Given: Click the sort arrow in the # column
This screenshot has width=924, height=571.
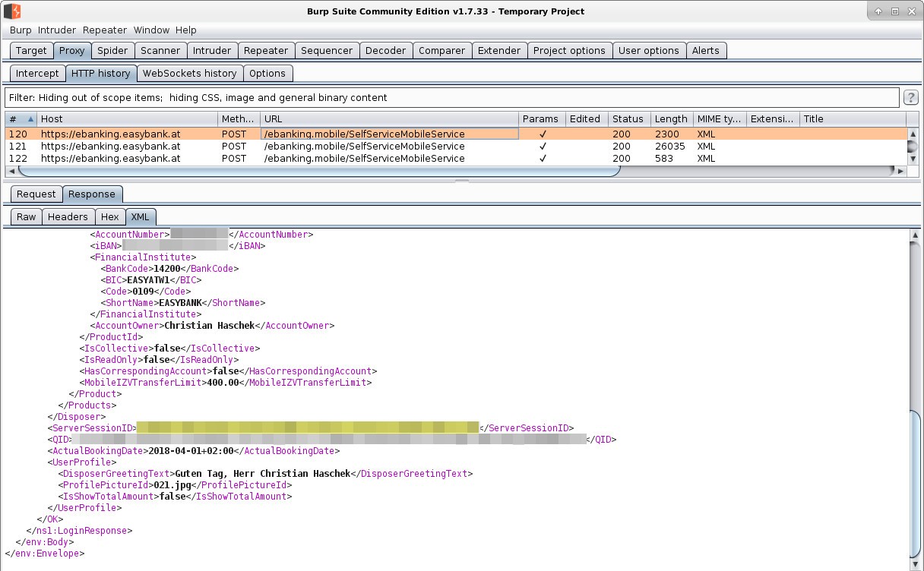Looking at the screenshot, I should point(30,119).
